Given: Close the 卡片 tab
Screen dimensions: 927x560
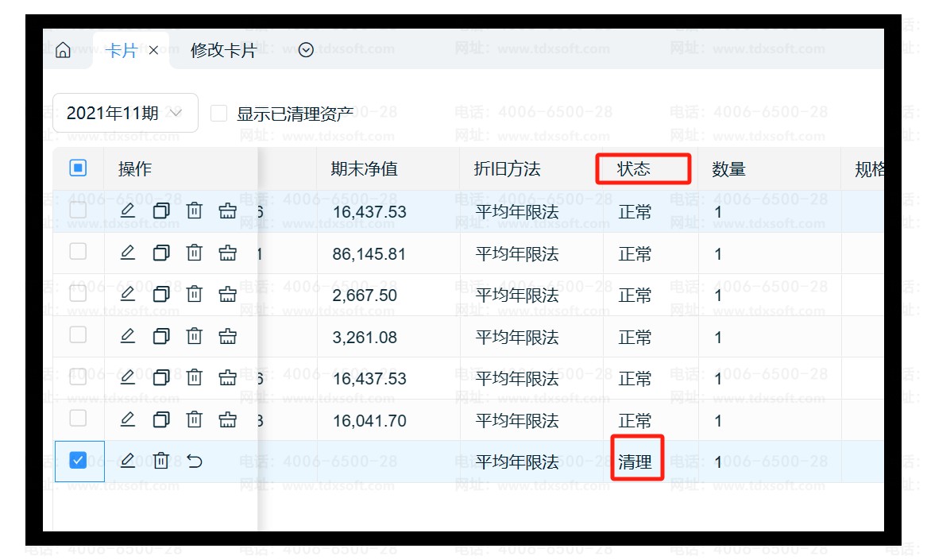Looking at the screenshot, I should [x=154, y=51].
